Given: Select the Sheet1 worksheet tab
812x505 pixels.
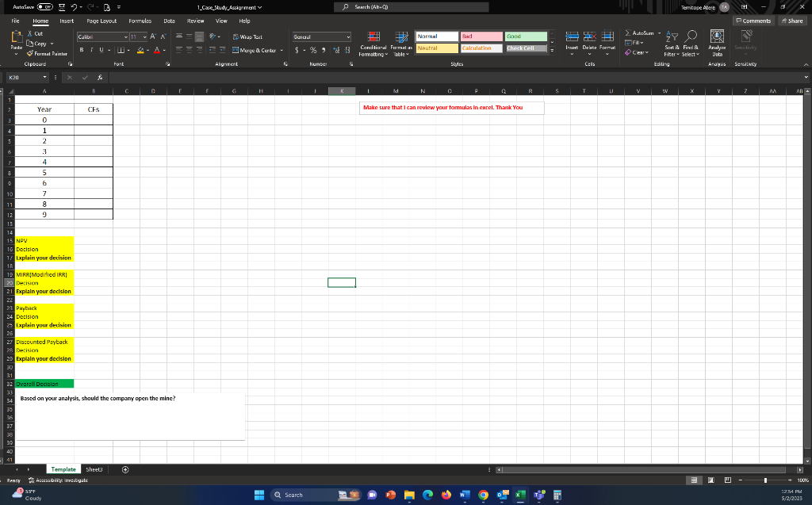Looking at the screenshot, I should click(x=94, y=469).
